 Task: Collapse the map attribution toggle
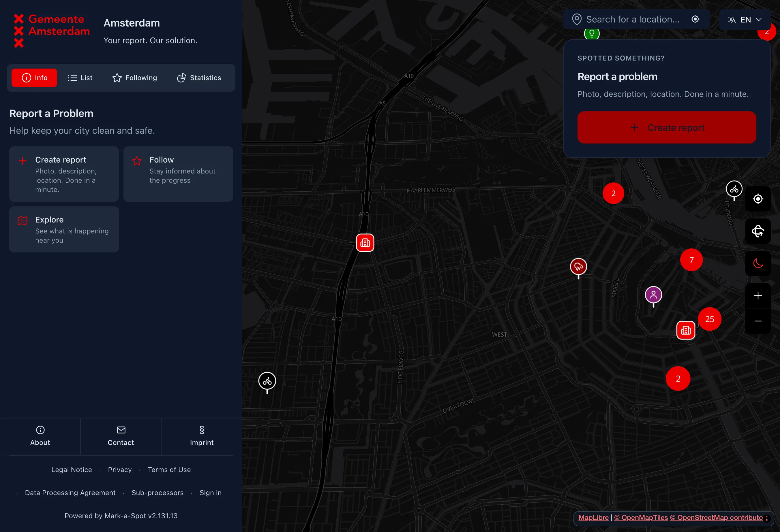click(766, 518)
